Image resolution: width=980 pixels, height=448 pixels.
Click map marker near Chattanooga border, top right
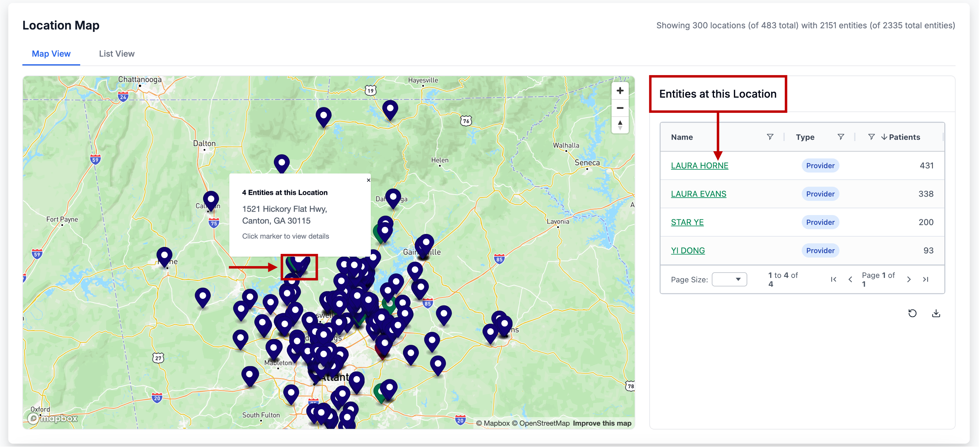click(390, 109)
